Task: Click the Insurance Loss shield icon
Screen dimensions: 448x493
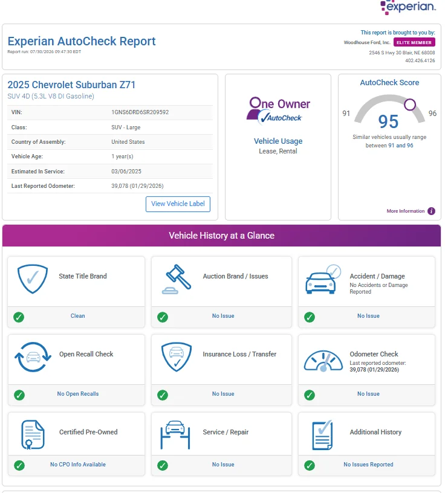Action: coord(177,357)
